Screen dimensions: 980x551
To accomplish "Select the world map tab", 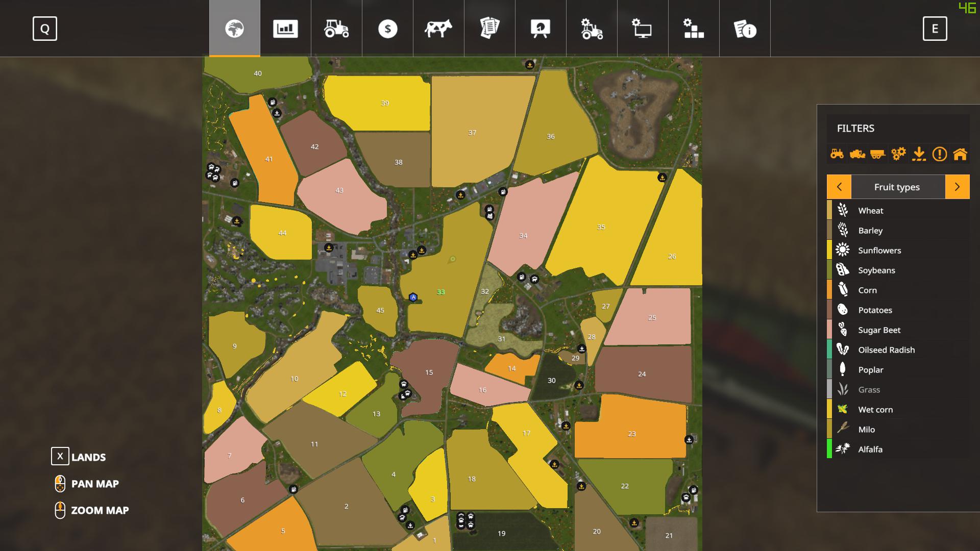I will click(234, 29).
